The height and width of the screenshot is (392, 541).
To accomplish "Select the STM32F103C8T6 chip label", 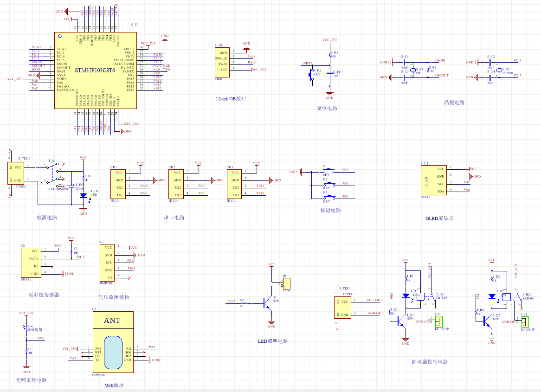I will 95,71.
